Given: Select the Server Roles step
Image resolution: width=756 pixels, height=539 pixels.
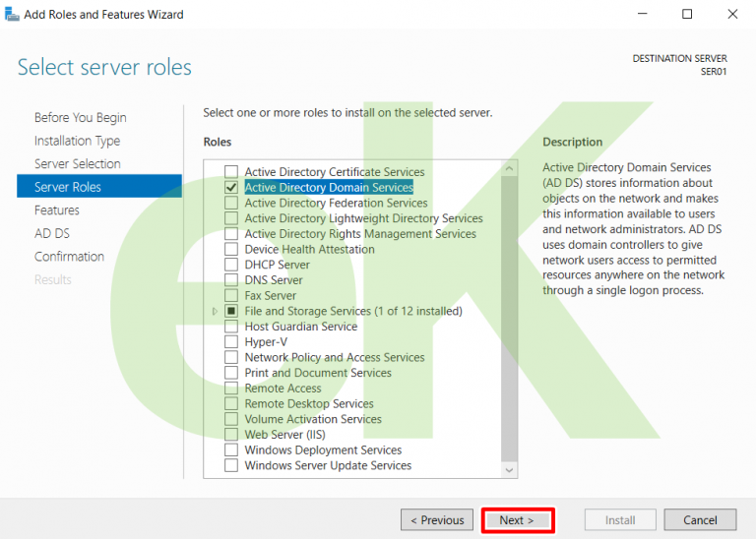Looking at the screenshot, I should coord(99,187).
